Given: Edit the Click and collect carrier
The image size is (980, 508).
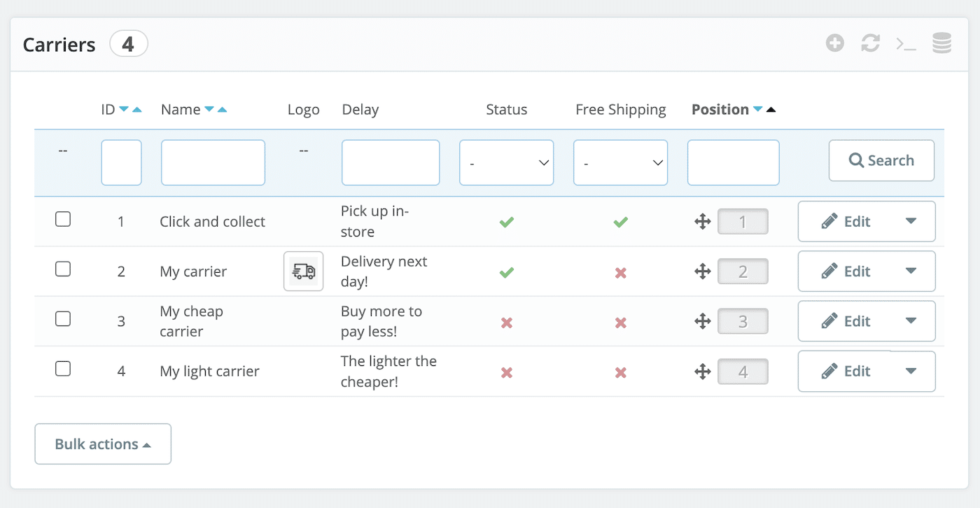Looking at the screenshot, I should (x=855, y=221).
